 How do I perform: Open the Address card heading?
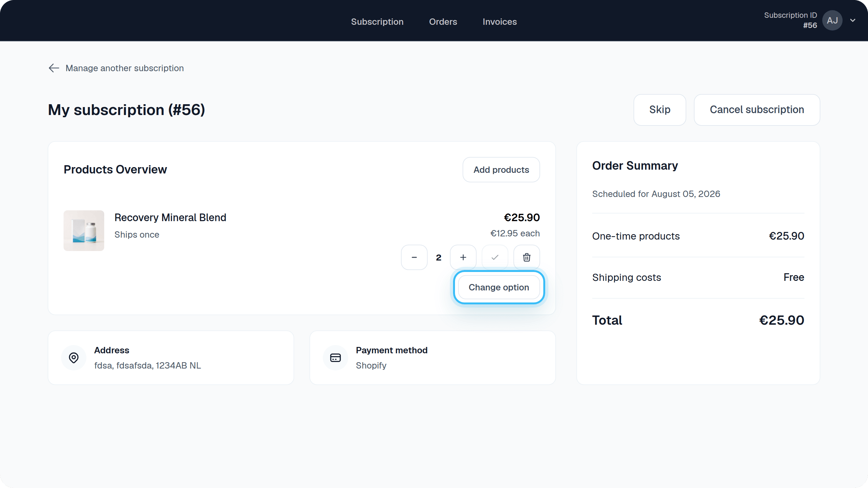(112, 350)
